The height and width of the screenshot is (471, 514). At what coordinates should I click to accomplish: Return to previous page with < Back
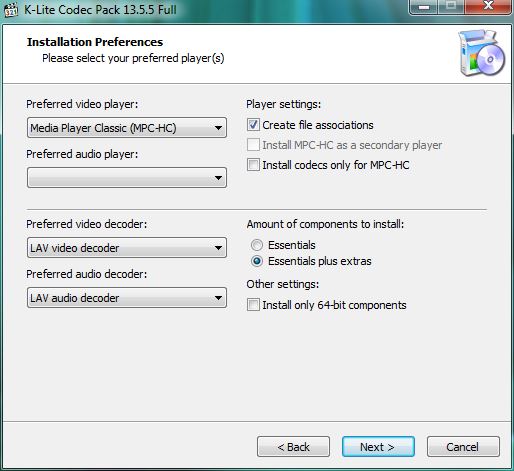(x=293, y=447)
